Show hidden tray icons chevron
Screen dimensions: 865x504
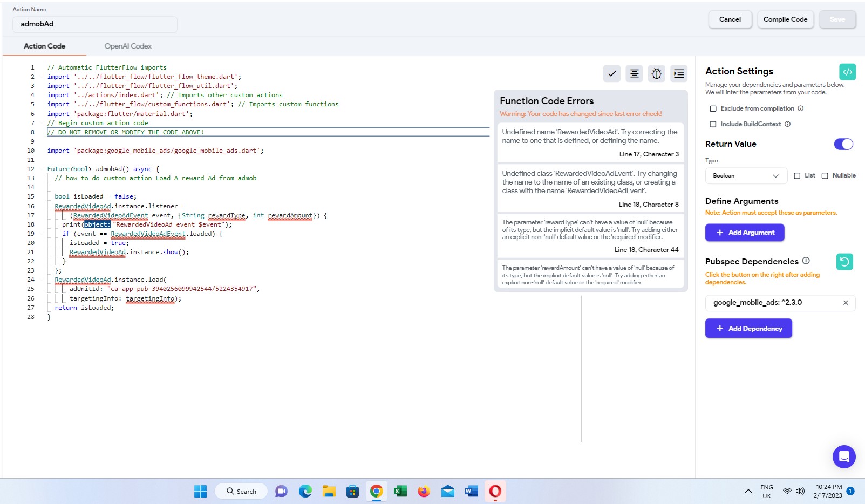pos(748,491)
